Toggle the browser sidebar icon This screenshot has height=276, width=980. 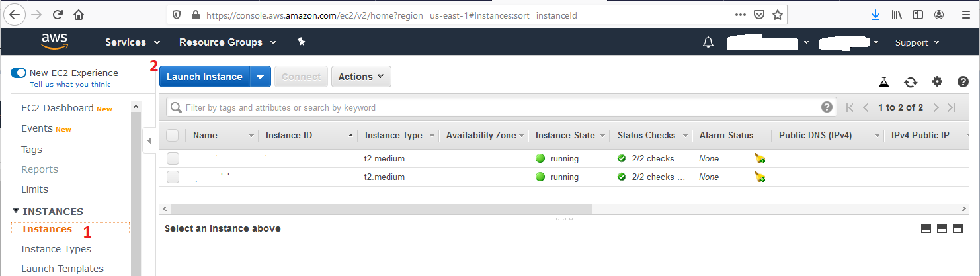tap(918, 14)
